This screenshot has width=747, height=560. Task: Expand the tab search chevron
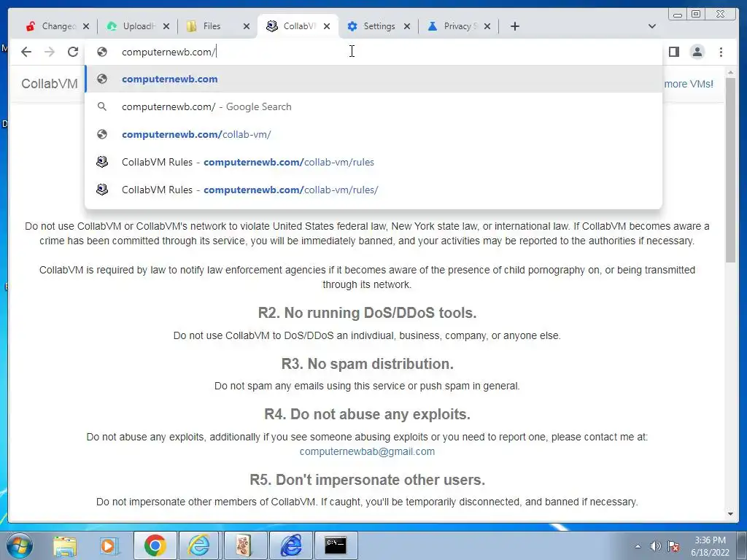tap(652, 26)
